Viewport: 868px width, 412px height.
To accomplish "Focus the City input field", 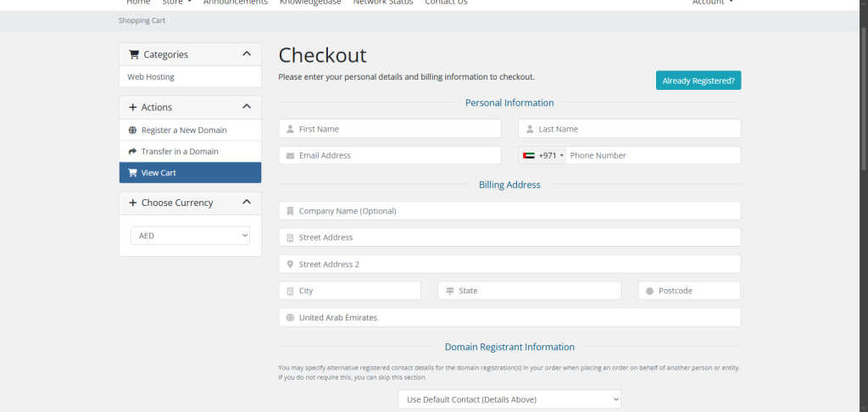I will [350, 291].
